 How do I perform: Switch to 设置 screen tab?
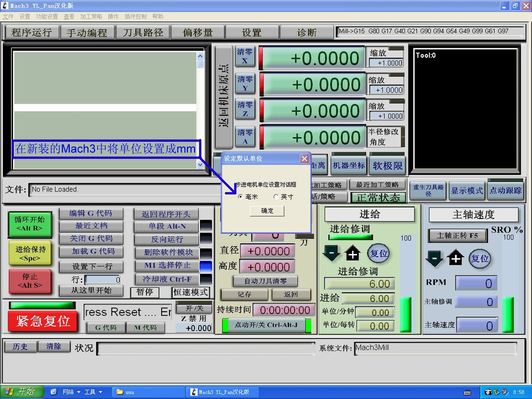[252, 32]
